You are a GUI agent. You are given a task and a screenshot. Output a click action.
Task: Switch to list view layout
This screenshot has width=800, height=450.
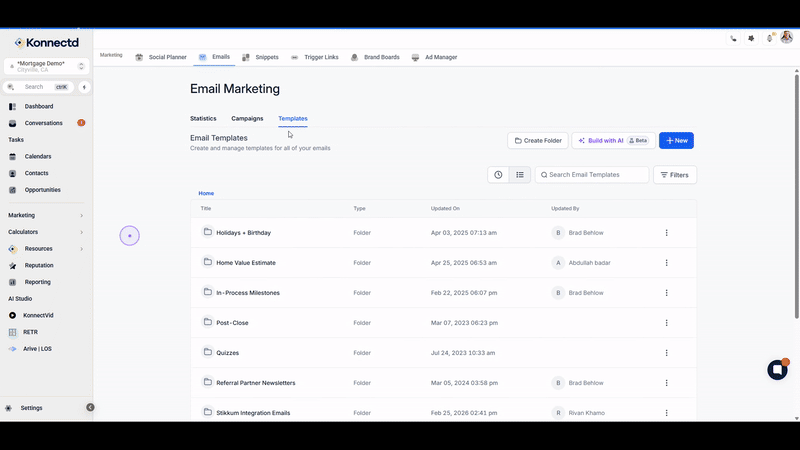pos(519,175)
